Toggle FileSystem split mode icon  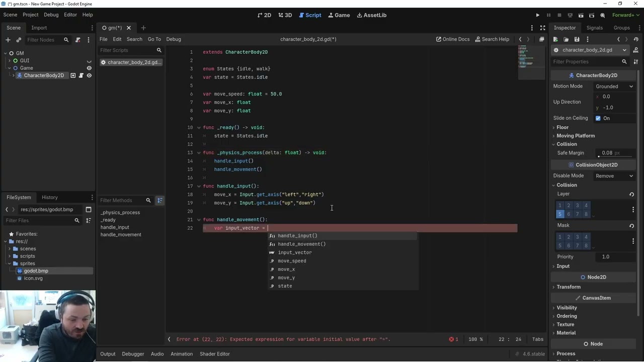click(89, 210)
